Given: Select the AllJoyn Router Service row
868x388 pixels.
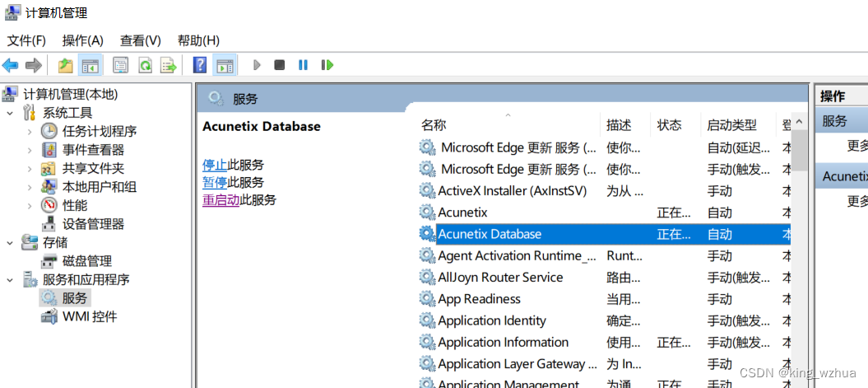Looking at the screenshot, I should click(603, 277).
